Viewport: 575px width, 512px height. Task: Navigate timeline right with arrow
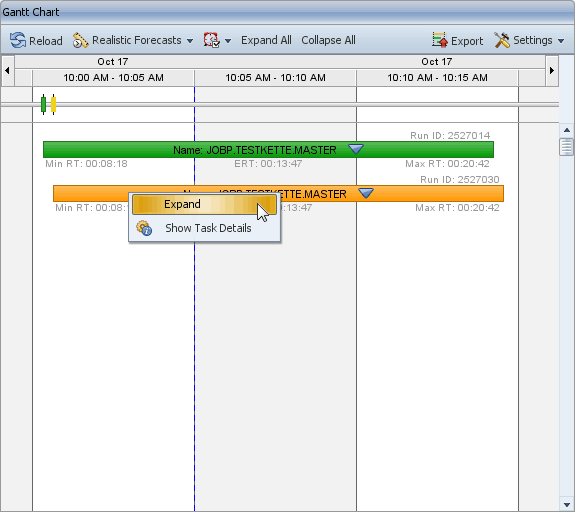coord(552,70)
